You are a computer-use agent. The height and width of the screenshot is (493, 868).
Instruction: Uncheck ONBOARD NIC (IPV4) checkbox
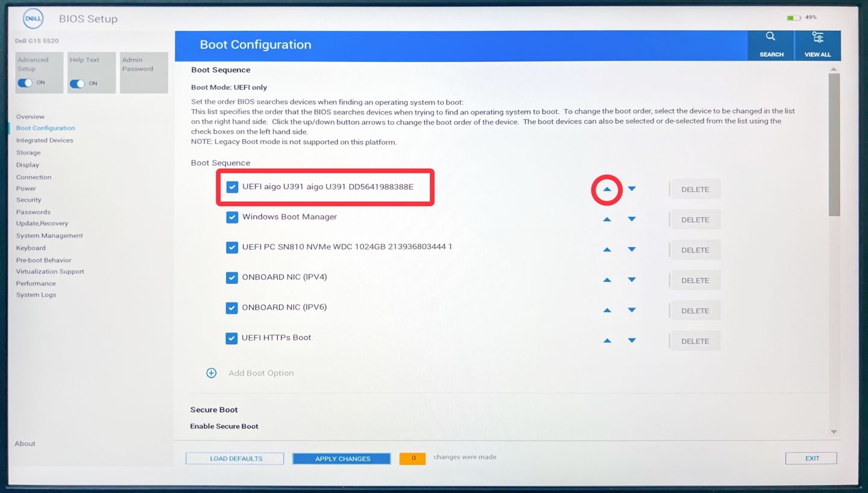[232, 278]
